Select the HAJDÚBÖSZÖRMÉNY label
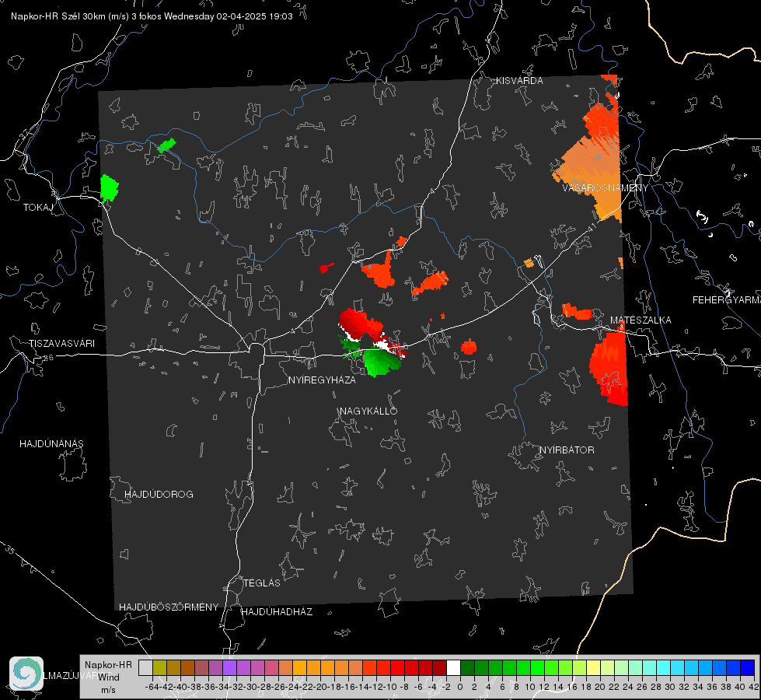The image size is (761, 700). coord(169,607)
